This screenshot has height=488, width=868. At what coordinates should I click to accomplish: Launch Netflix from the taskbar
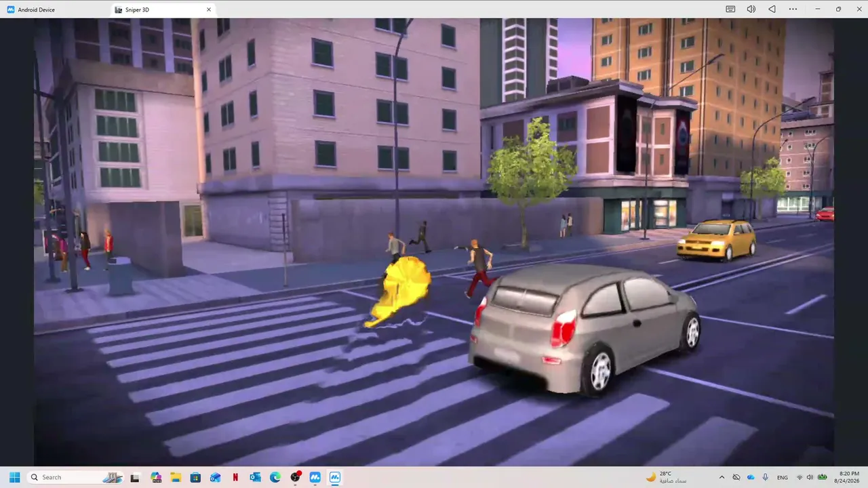point(235,477)
